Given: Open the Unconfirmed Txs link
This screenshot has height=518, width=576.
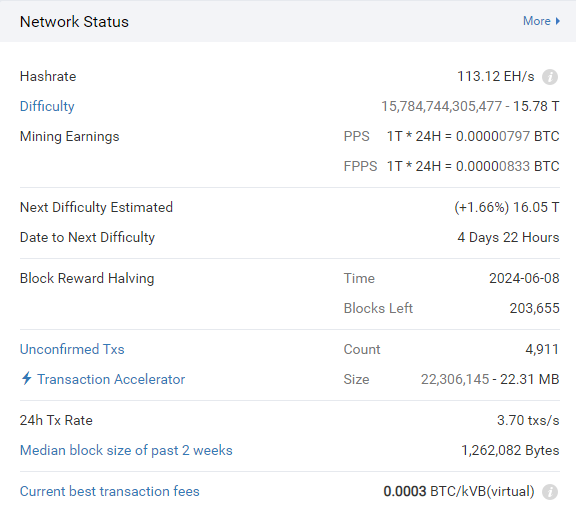Looking at the screenshot, I should tap(72, 349).
